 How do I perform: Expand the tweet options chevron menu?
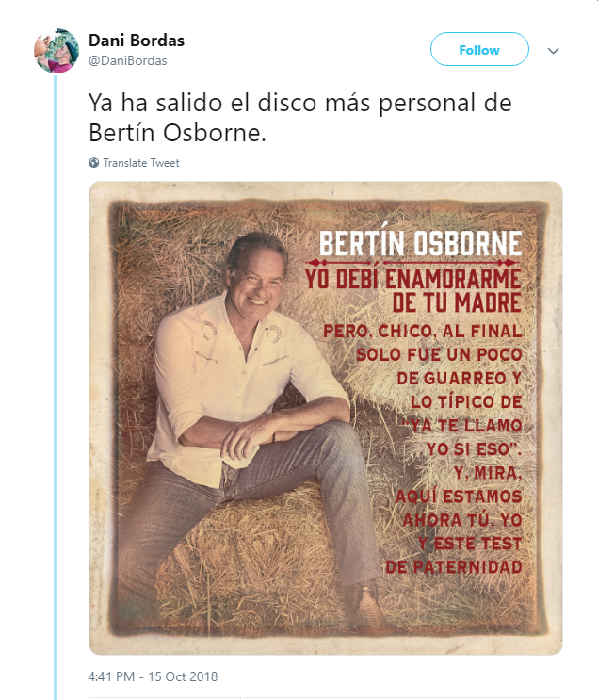tap(554, 51)
